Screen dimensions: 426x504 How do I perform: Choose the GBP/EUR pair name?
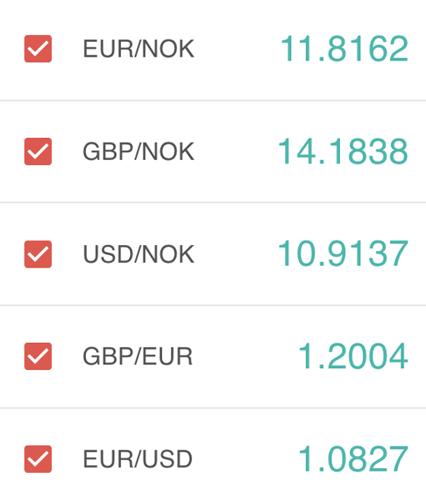[x=138, y=357]
